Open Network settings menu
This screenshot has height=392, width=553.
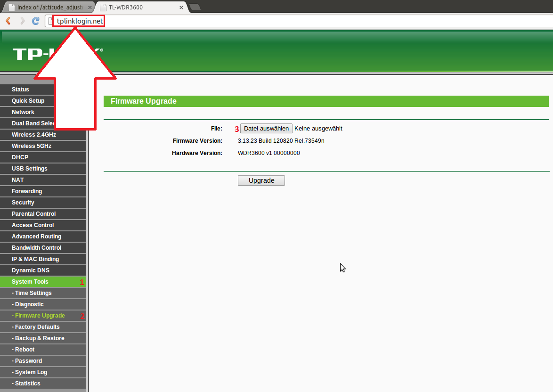click(x=43, y=112)
